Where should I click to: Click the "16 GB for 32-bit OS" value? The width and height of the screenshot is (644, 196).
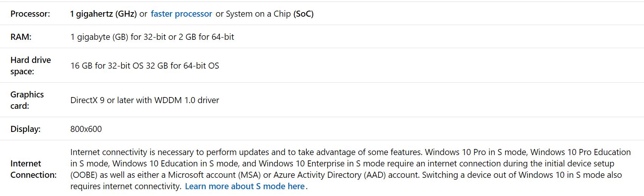pos(107,66)
